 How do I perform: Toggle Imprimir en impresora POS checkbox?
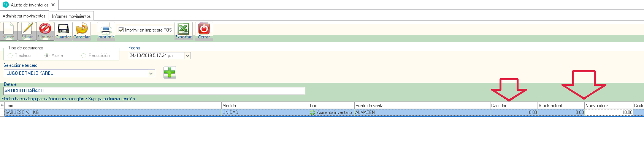[121, 30]
